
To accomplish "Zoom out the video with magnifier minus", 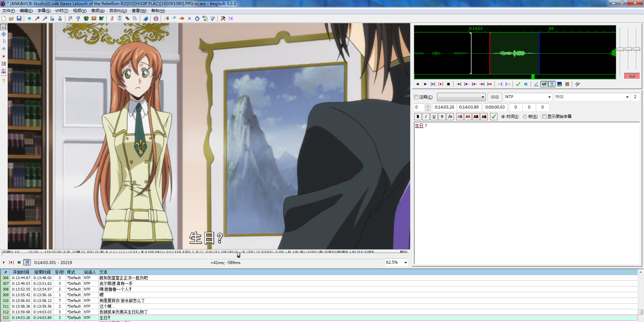I will click(45, 18).
